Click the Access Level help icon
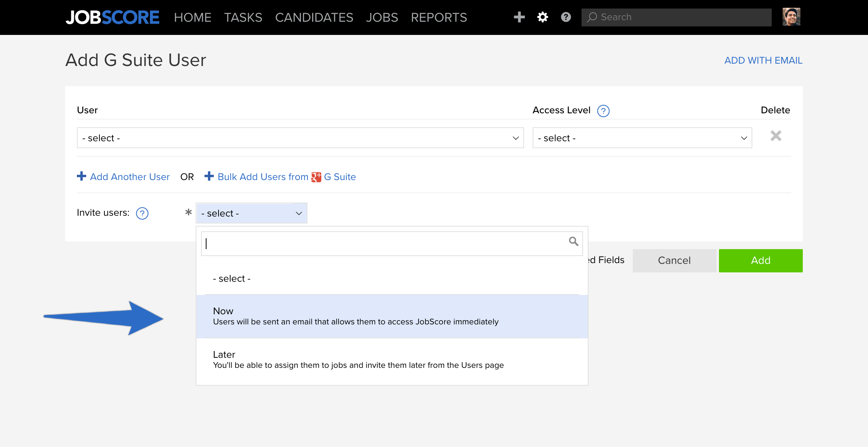 tap(603, 111)
